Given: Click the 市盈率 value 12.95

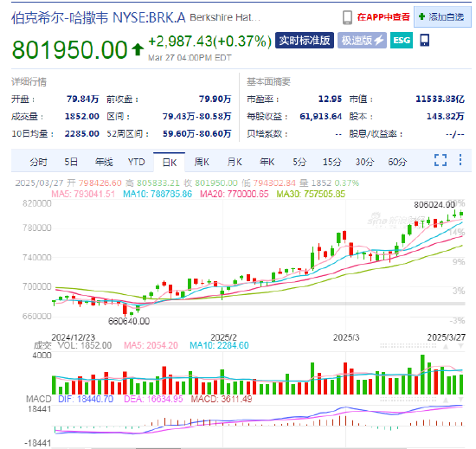Looking at the screenshot, I should (330, 99).
